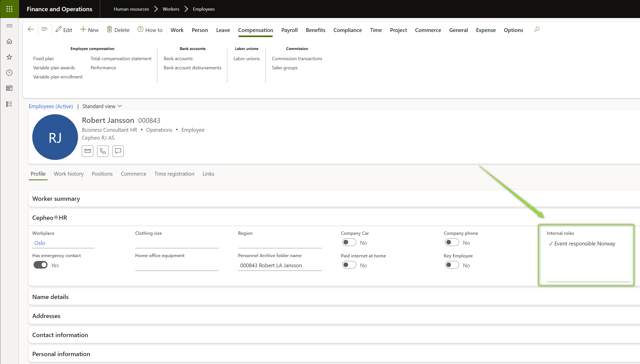Open the Payroll action pane tab
Screen dimensions: 640x364
pos(289,30)
